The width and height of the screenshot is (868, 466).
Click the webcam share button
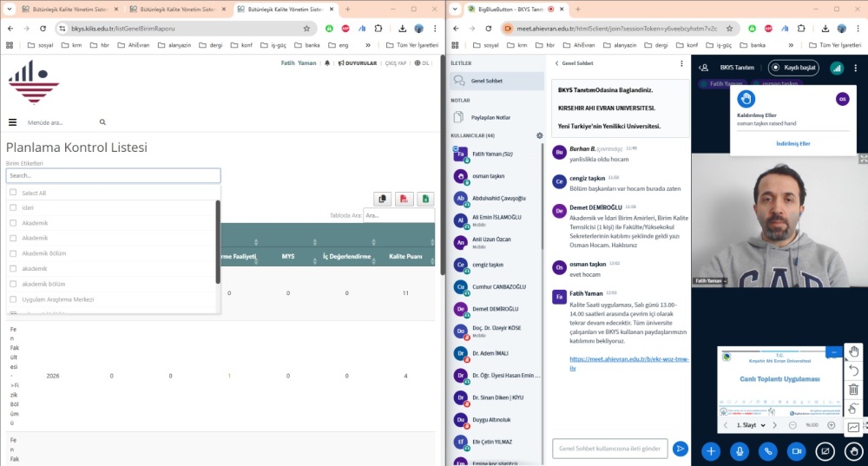(x=796, y=451)
